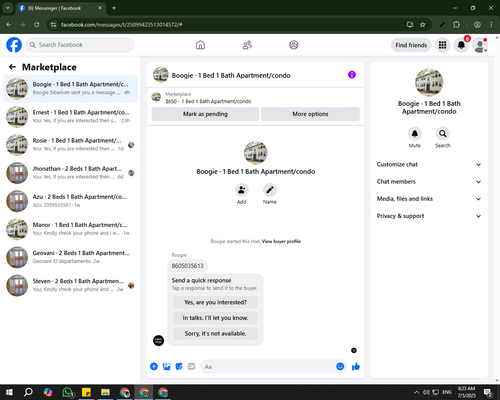Click the Find friends button
The image size is (500, 400).
[x=411, y=45]
